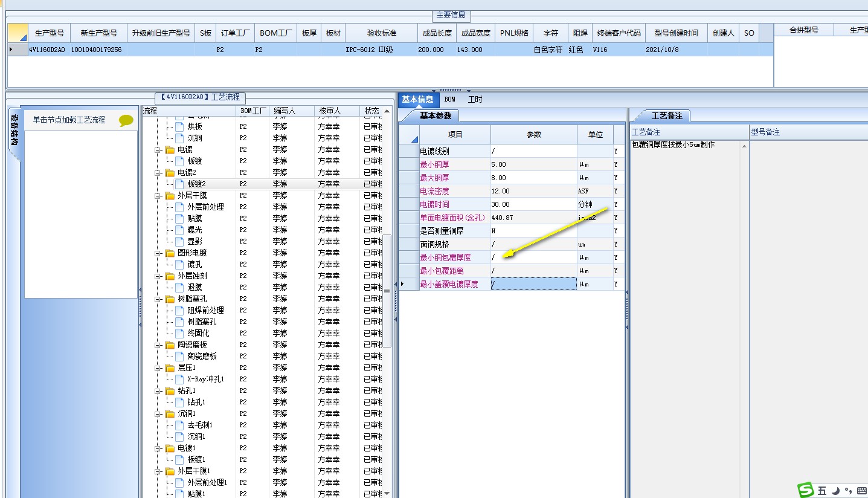This screenshot has width=868, height=498.
Task: Collapse the 电镀1 tree node
Action: (158, 448)
